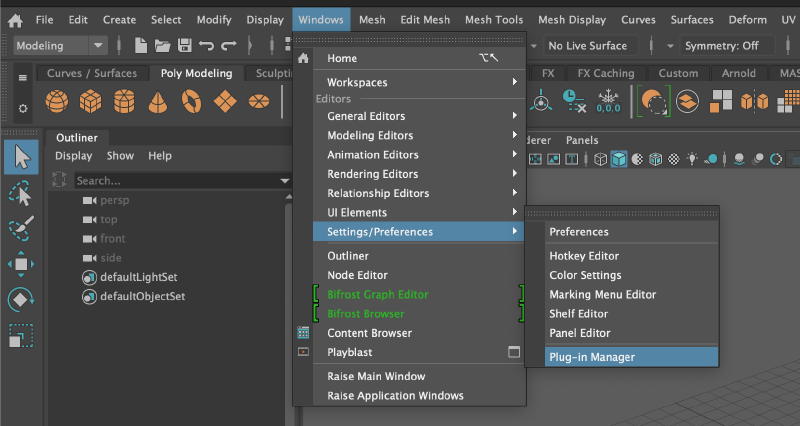The height and width of the screenshot is (426, 800).
Task: Expand the General Editors submenu
Action: [421, 116]
